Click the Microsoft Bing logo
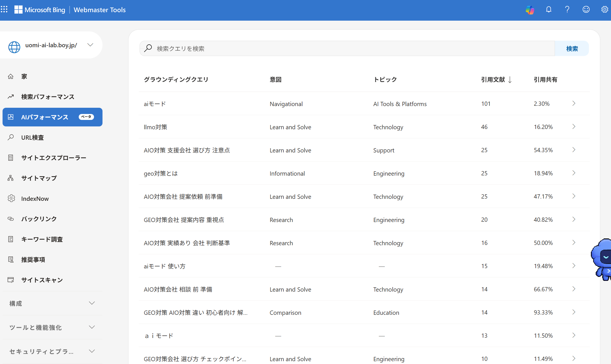The width and height of the screenshot is (611, 364). (x=40, y=10)
